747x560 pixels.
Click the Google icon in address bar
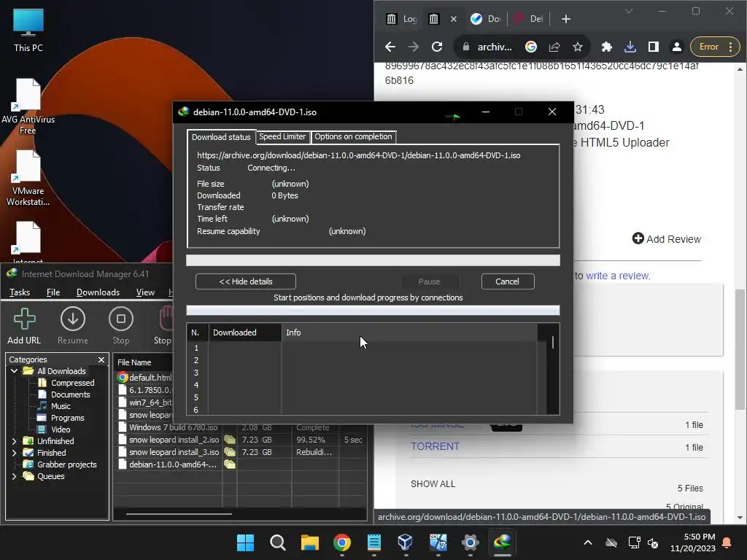(531, 47)
